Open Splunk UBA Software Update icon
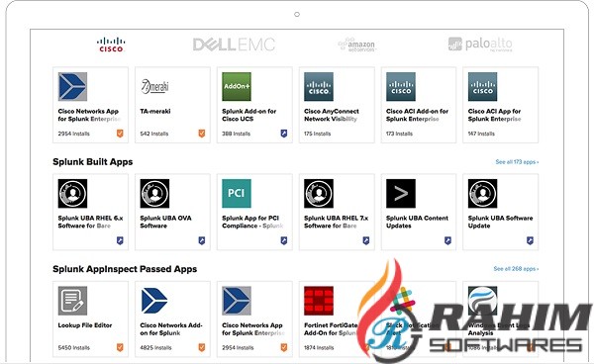 pos(483,194)
